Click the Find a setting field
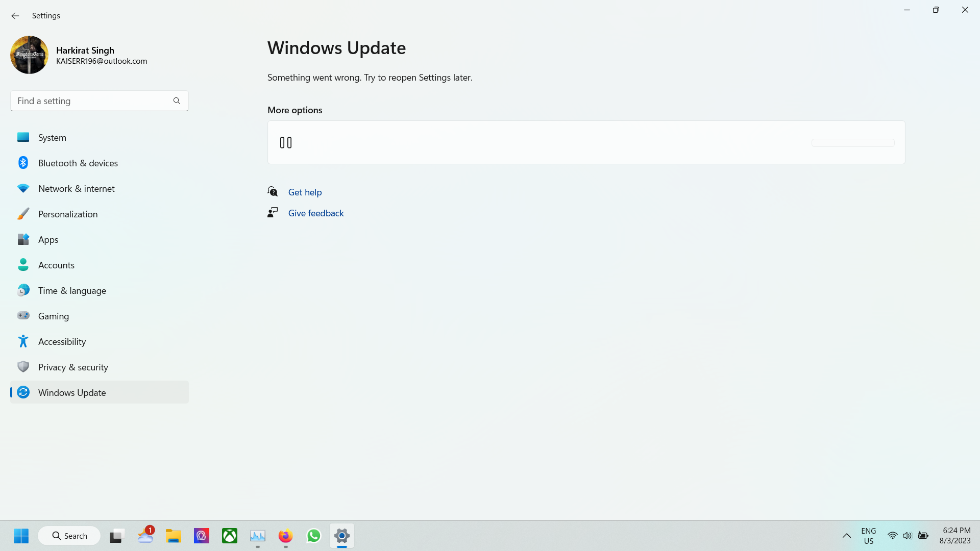Screen dimensions: 980x551 click(x=92, y=101)
